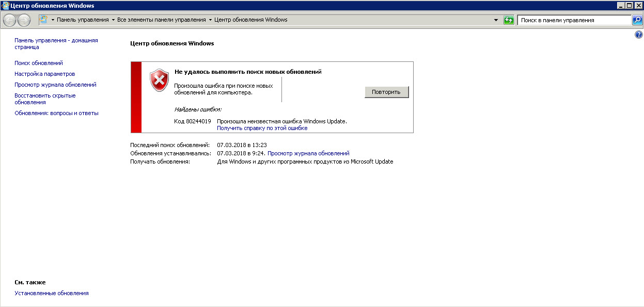Click the last search date 07.03.2018 в 13:23
This screenshot has height=307, width=644.
click(242, 145)
